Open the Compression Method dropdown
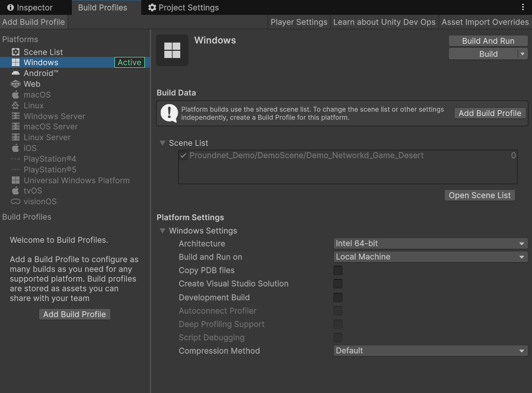This screenshot has width=532, height=393. click(430, 350)
